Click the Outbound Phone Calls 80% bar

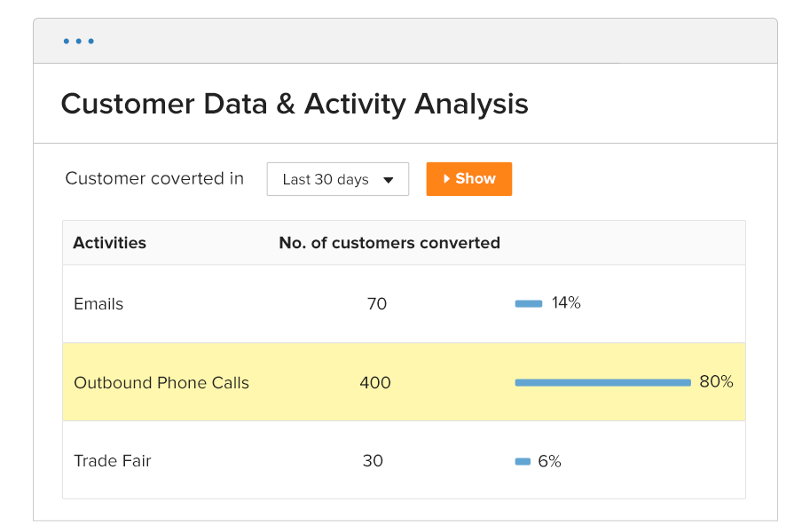602,383
